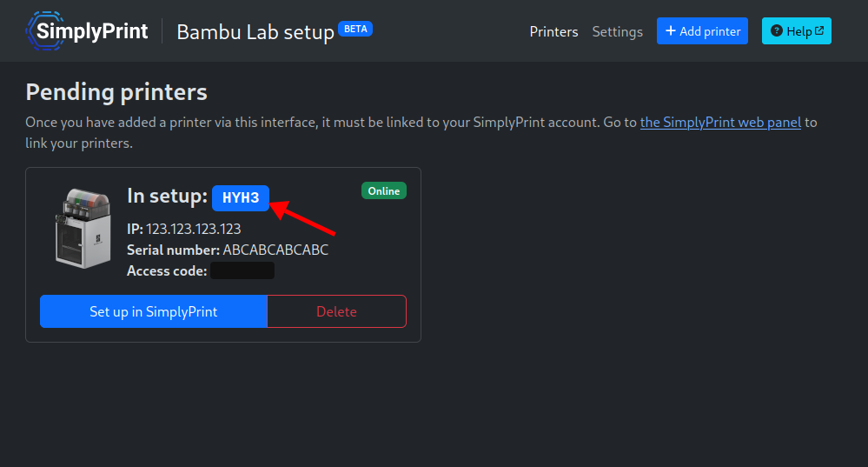The width and height of the screenshot is (868, 467).
Task: Click the plus icon in Add printer
Action: [x=671, y=31]
